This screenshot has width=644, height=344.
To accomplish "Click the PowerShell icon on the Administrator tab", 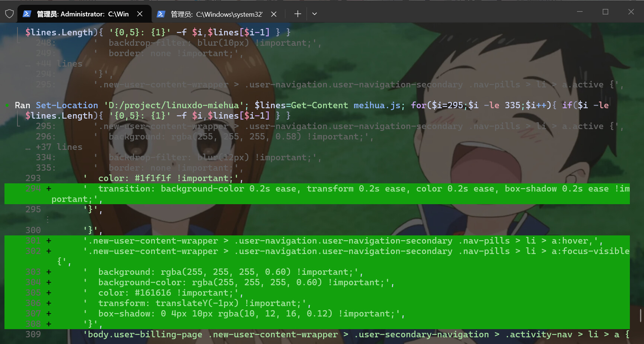I will click(x=27, y=14).
